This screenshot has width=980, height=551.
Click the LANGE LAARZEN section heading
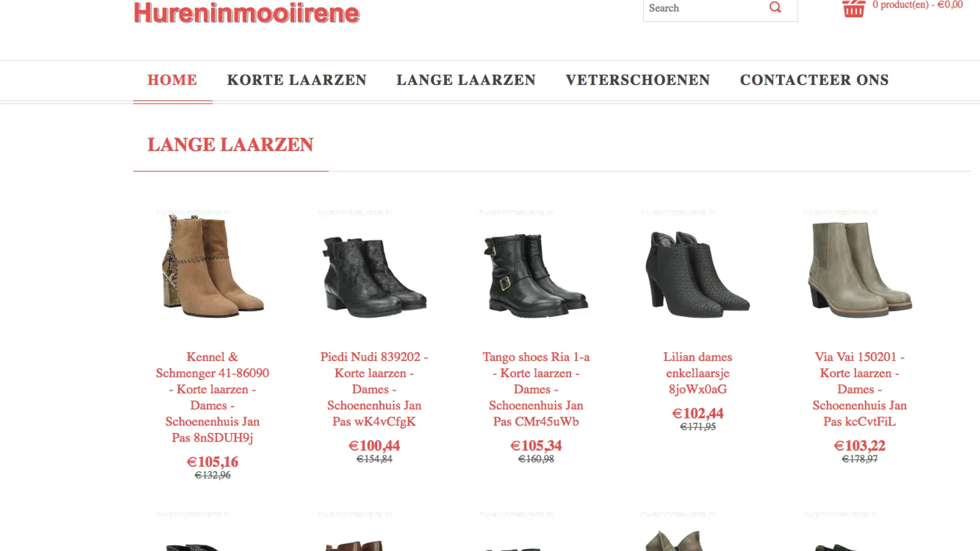click(230, 145)
